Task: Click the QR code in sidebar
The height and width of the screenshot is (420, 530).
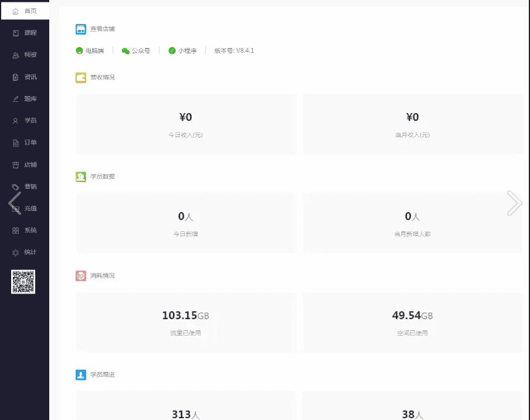Action: coord(23,282)
